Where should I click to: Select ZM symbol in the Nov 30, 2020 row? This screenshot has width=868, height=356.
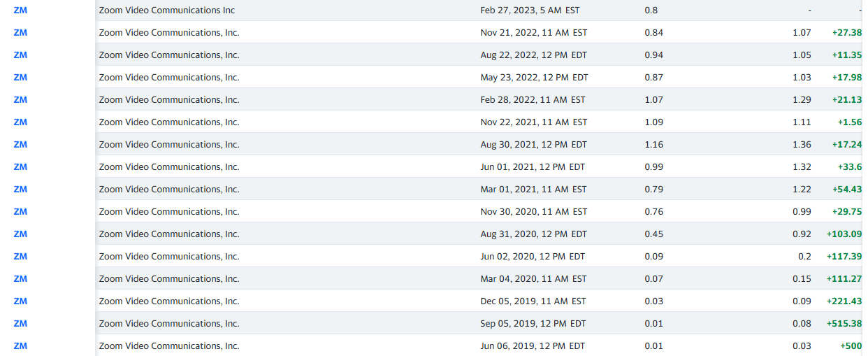coord(20,212)
